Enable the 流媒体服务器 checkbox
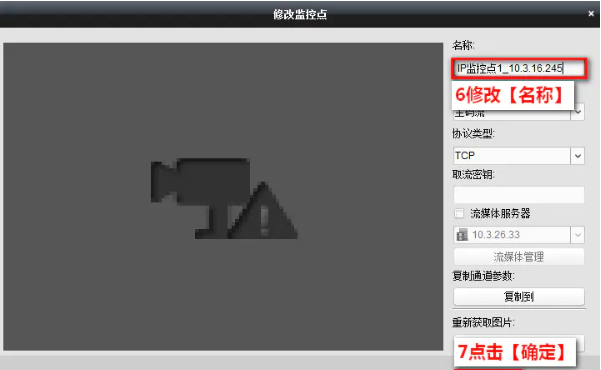Viewport: 601px width, 370px height. 459,213
